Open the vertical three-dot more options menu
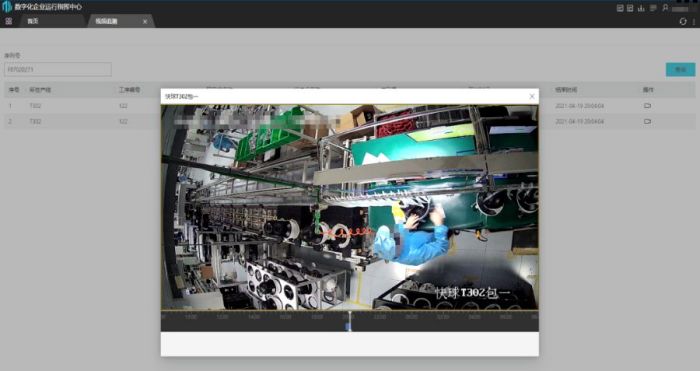700x371 pixels. 693,21
